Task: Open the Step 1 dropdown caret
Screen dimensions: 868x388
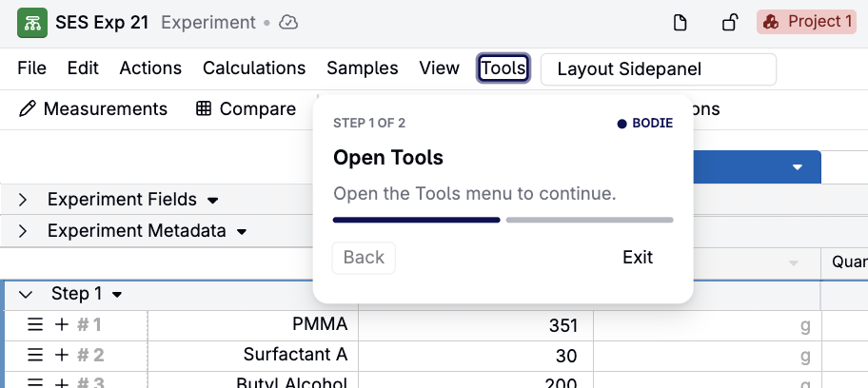Action: [x=117, y=295]
